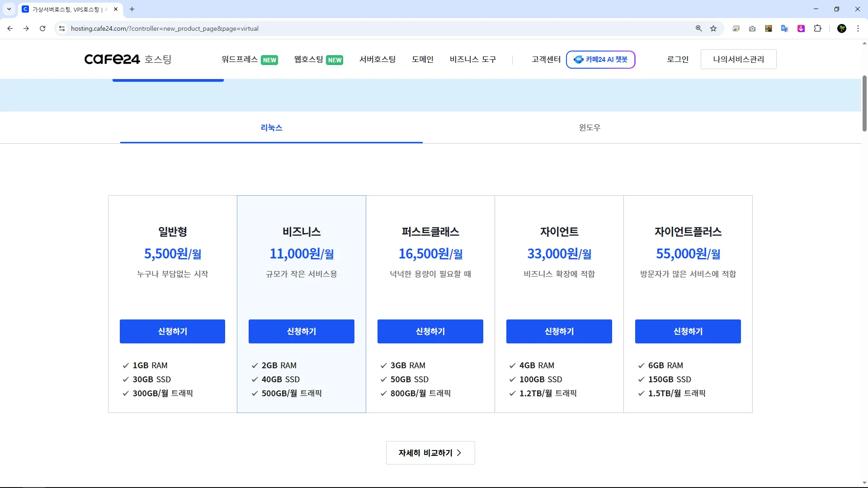The height and width of the screenshot is (488, 868).
Task: Click the 로그인 link
Action: pyautogui.click(x=677, y=59)
